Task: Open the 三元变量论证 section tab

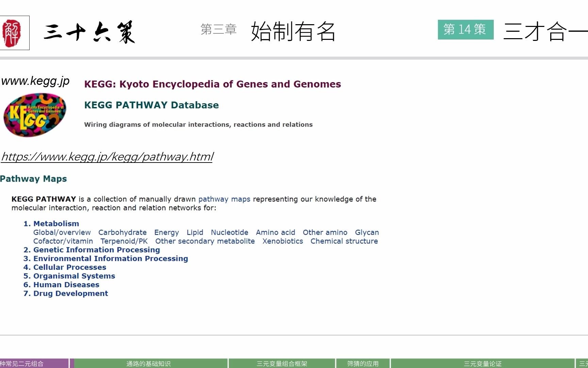Action: (x=483, y=363)
